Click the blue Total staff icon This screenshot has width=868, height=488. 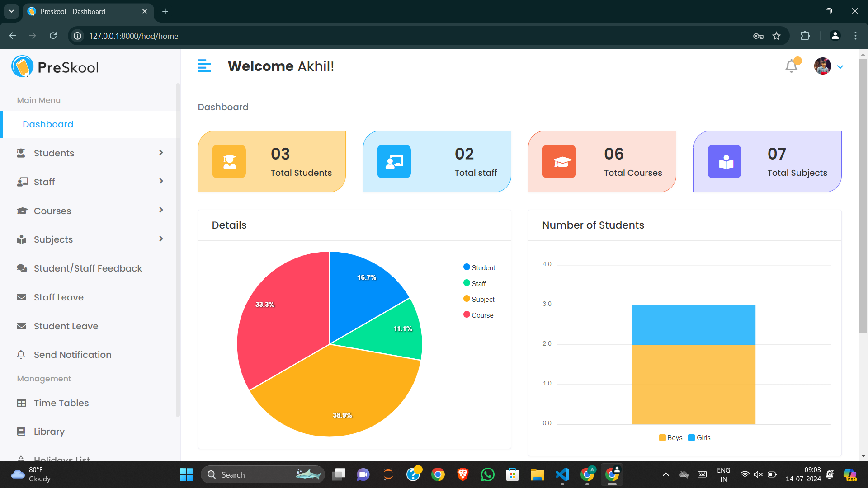pos(394,162)
